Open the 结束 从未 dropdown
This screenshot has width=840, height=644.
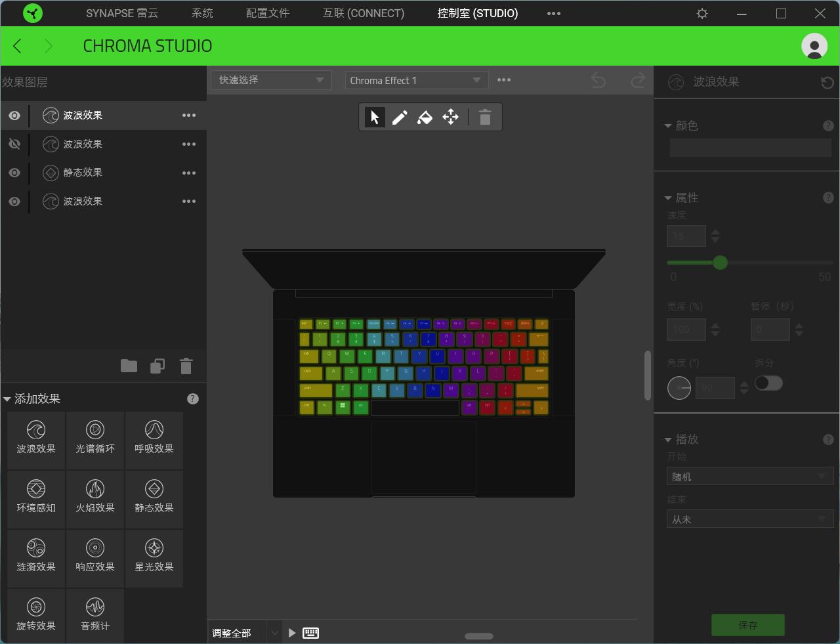750,519
